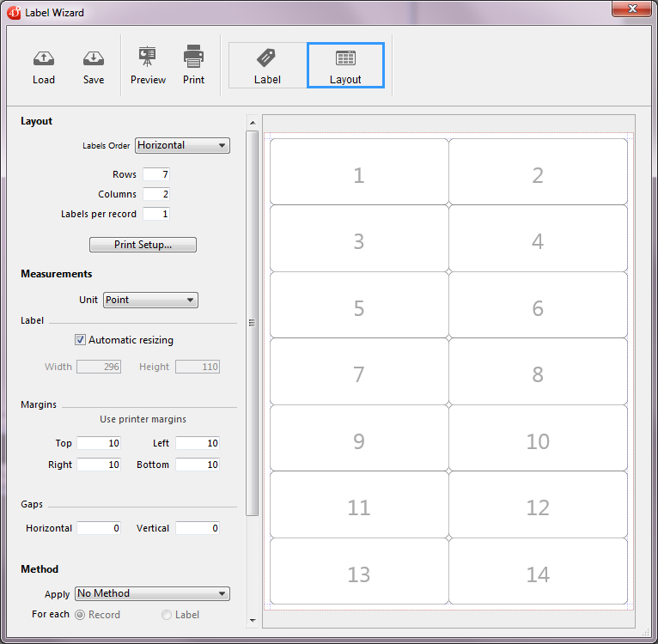Toggle the Automatic resizing checkbox

click(81, 340)
